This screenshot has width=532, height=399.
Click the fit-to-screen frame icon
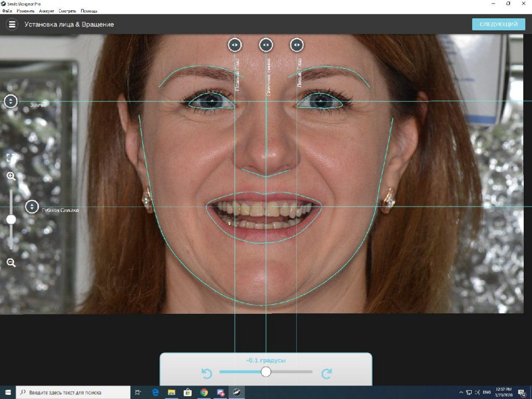pos(11,157)
